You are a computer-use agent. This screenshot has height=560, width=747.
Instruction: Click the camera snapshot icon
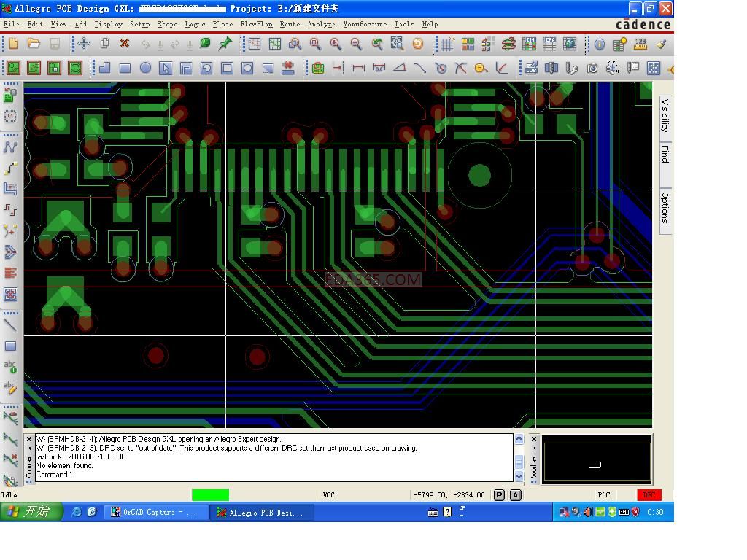[x=592, y=68]
